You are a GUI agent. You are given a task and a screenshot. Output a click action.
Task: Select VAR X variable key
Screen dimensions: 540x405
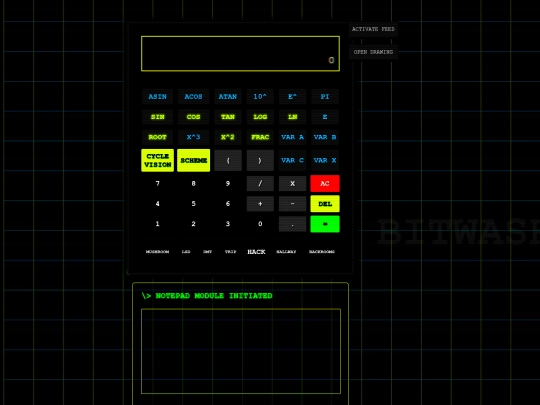[325, 160]
